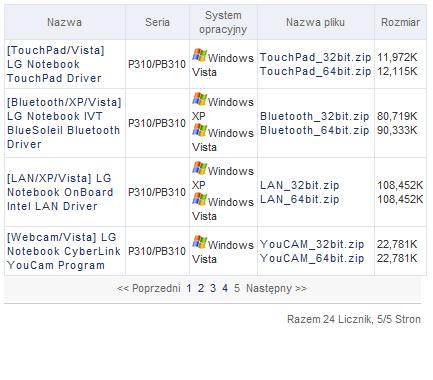Download TouchPad_64bit.zip file
The image size is (433, 380).
click(x=315, y=71)
